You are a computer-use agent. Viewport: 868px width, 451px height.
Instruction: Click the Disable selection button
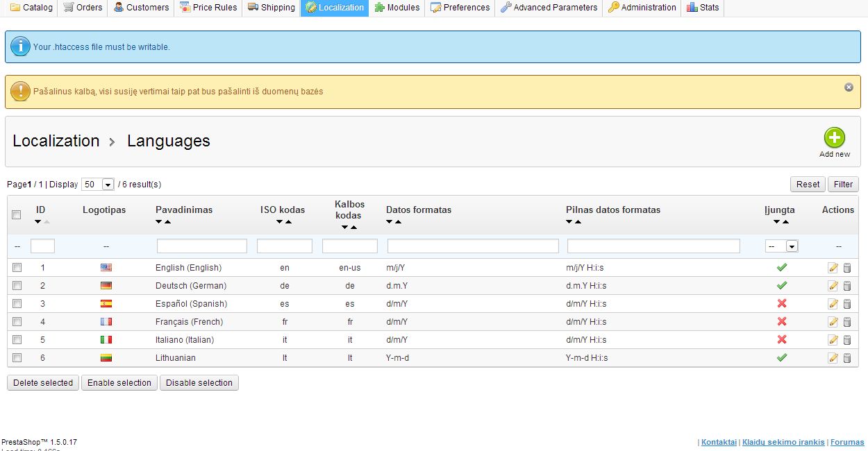199,383
